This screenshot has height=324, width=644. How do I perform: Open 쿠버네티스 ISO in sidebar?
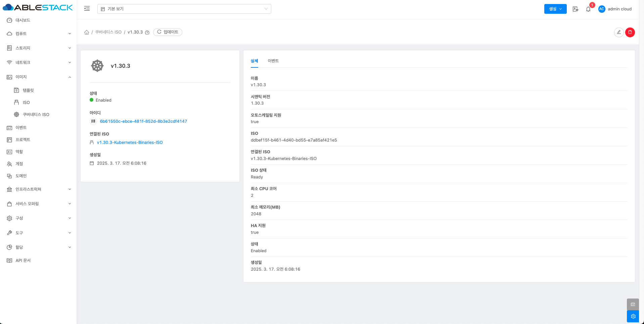coord(36,114)
